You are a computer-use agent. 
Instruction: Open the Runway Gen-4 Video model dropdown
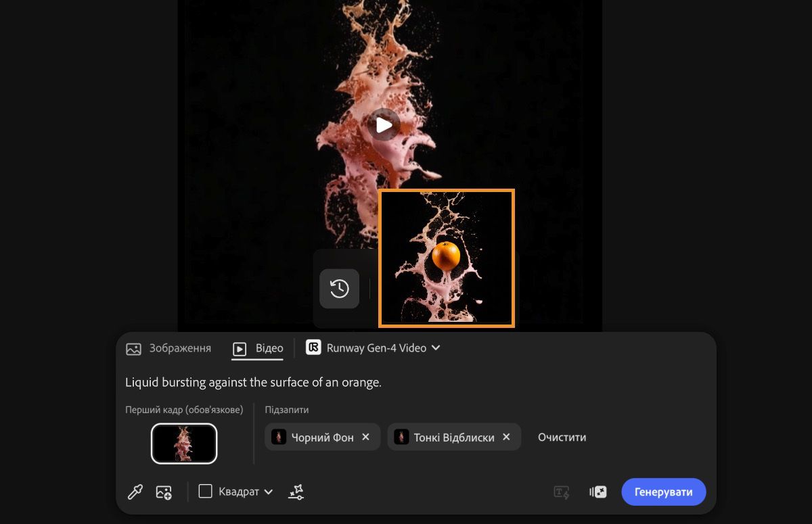(x=374, y=348)
